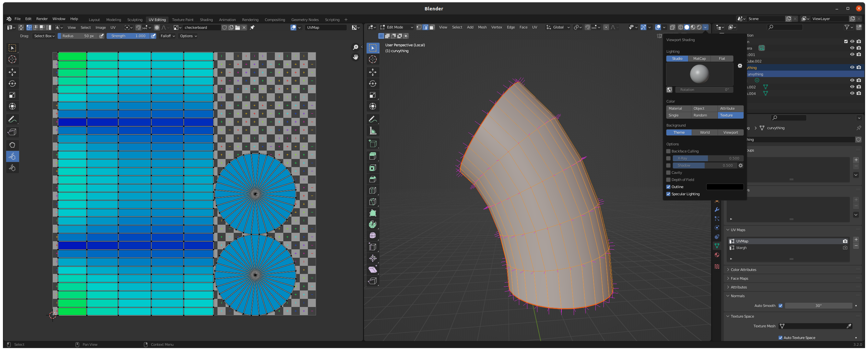
Task: Open the Drag Select Box dropdown
Action: [44, 36]
